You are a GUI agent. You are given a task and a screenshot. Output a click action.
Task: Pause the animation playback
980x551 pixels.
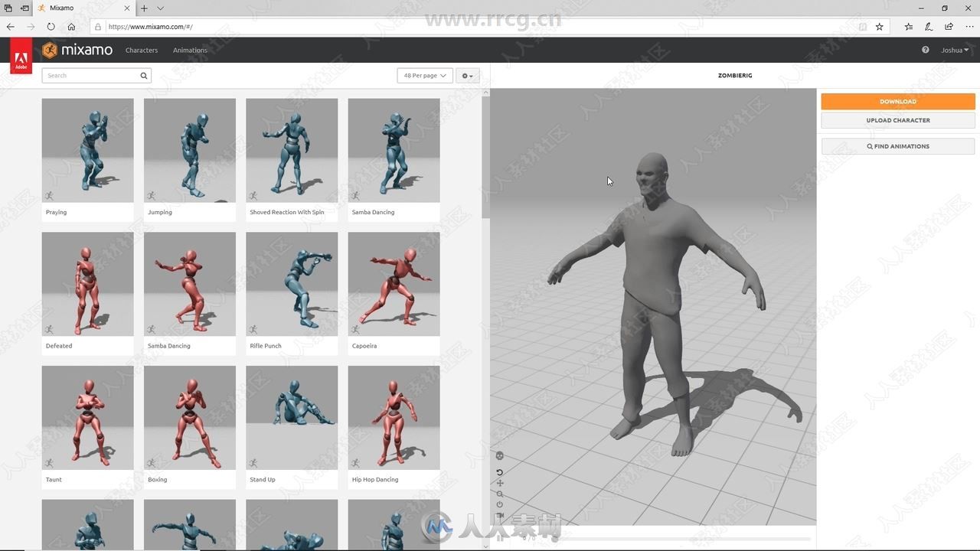pos(500,538)
